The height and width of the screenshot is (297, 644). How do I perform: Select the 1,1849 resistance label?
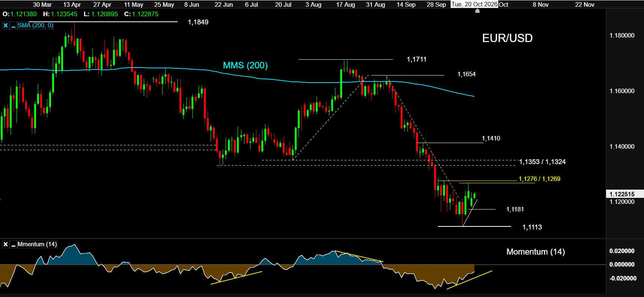[x=198, y=22]
